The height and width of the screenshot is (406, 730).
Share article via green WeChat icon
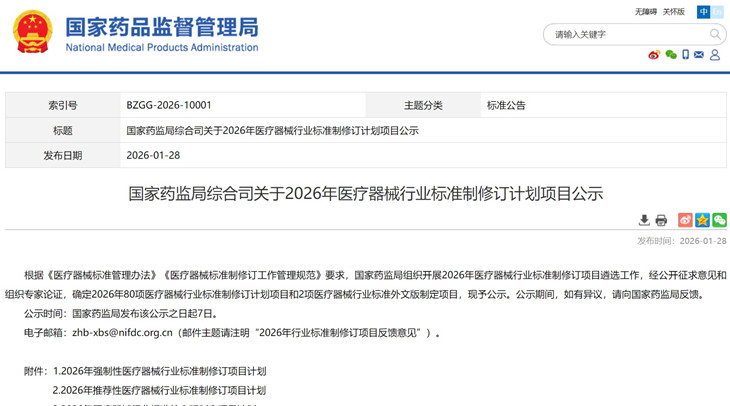click(x=719, y=220)
